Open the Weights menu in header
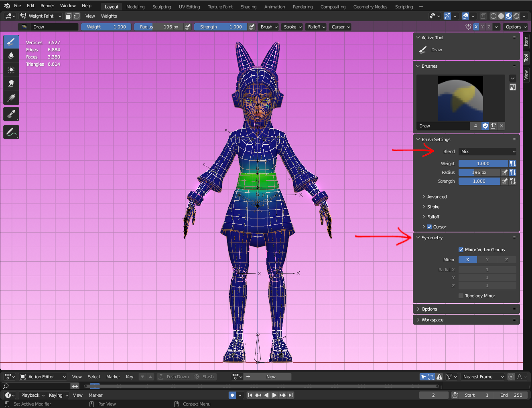 point(109,16)
